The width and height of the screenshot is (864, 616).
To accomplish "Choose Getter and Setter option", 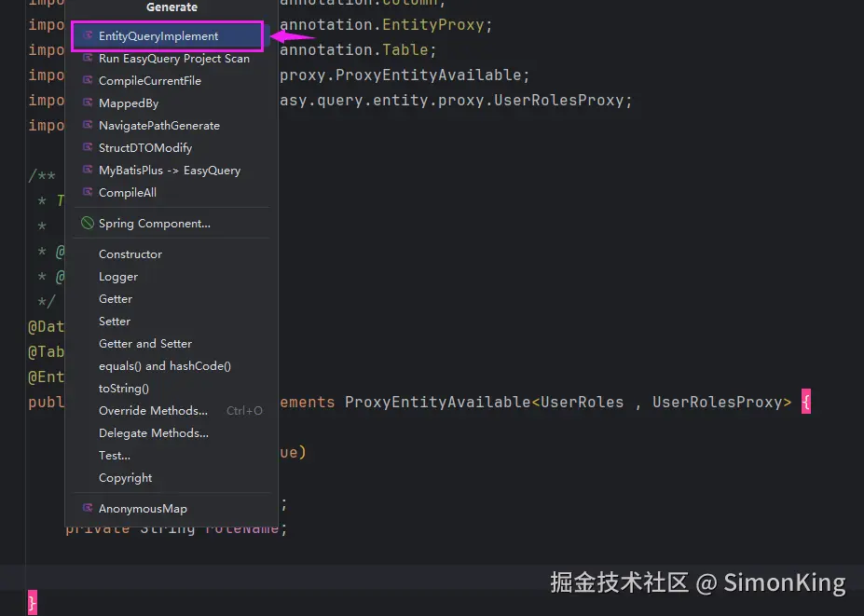I will click(x=171, y=344).
